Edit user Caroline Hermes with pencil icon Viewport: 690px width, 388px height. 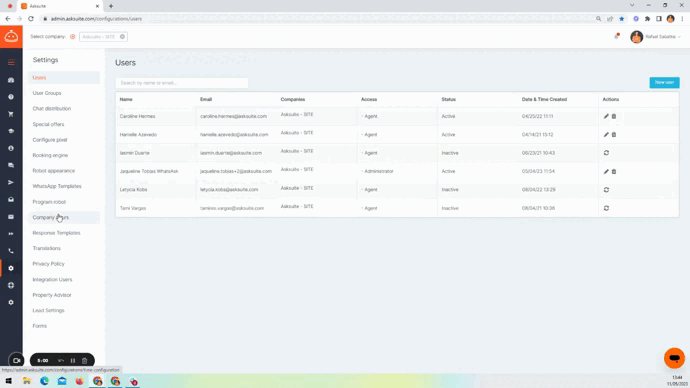point(606,116)
